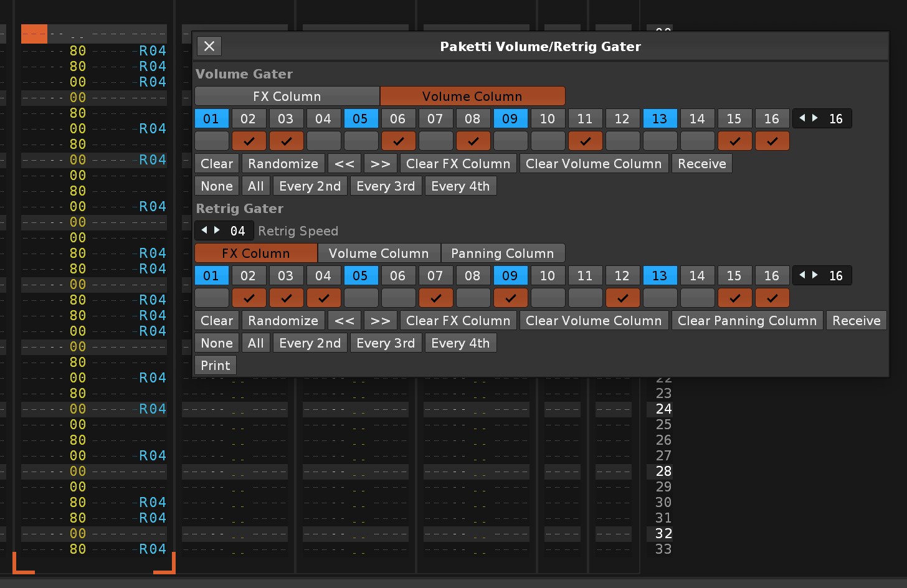Image resolution: width=907 pixels, height=588 pixels.
Task: Shift Volume Gater pattern left with <<
Action: tap(344, 164)
